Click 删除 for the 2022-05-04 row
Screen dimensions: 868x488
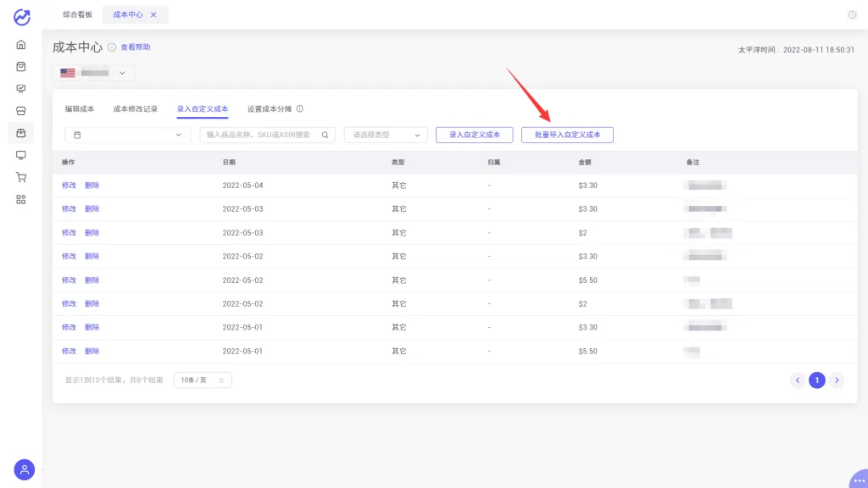tap(92, 185)
